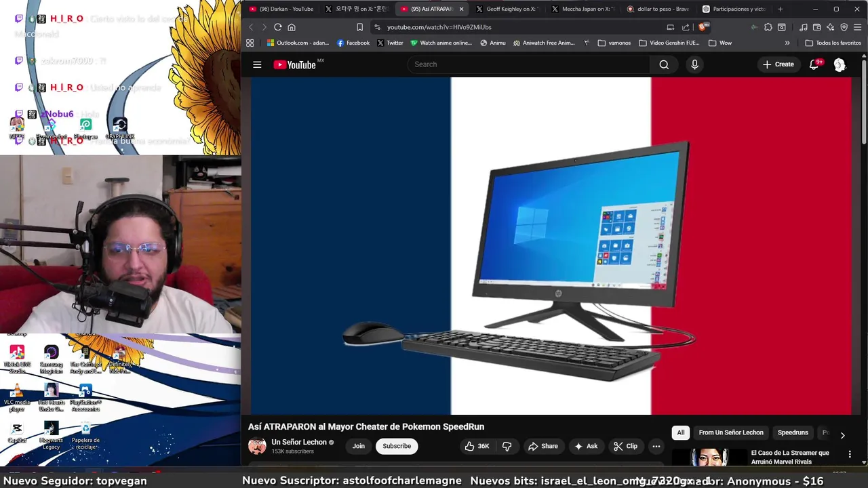Click the Clip button

click(x=625, y=446)
